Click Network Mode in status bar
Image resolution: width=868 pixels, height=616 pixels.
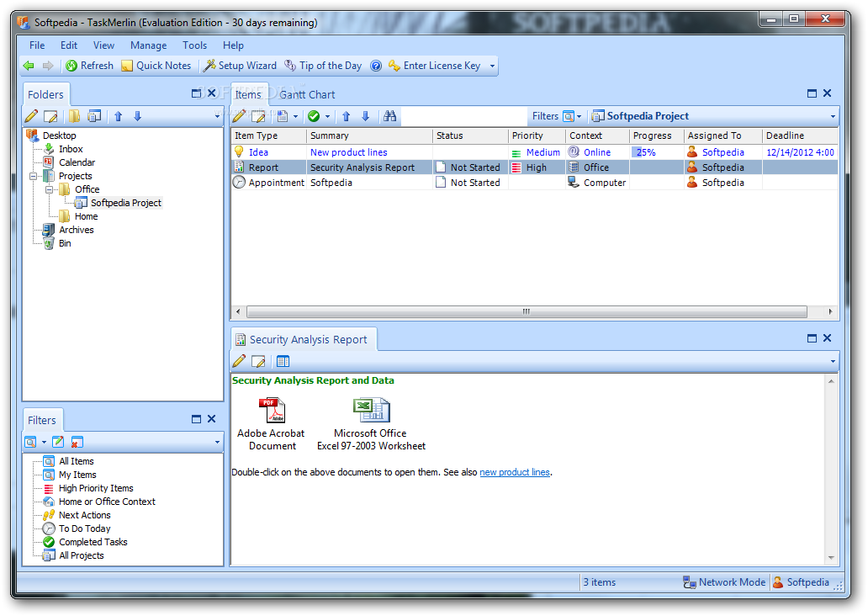(725, 582)
